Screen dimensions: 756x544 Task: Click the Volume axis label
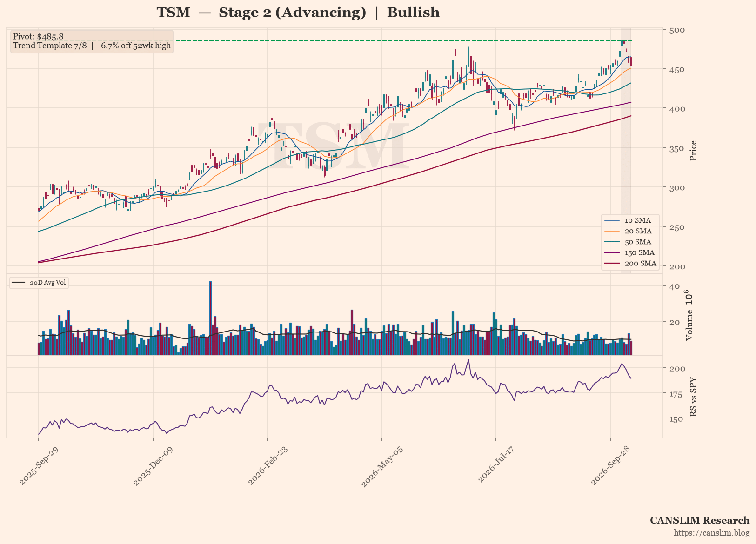tap(689, 316)
